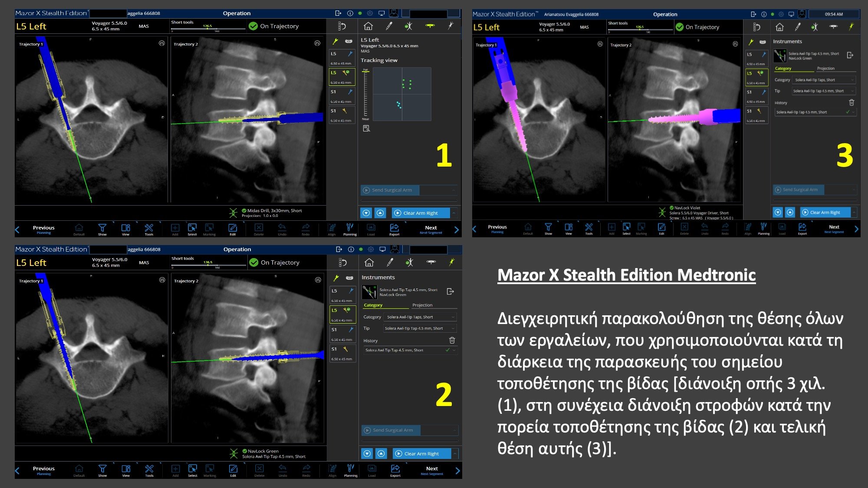The image size is (868, 488).
Task: Click Clear Arm Right in screenshot 2
Action: point(422,454)
